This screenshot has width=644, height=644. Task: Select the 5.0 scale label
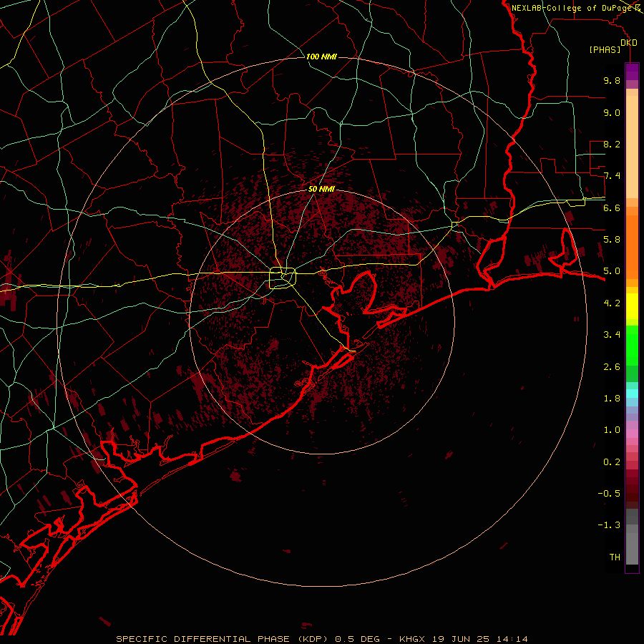point(612,271)
